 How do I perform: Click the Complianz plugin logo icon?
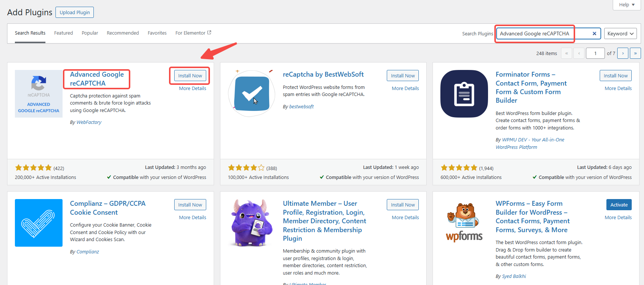(39, 223)
